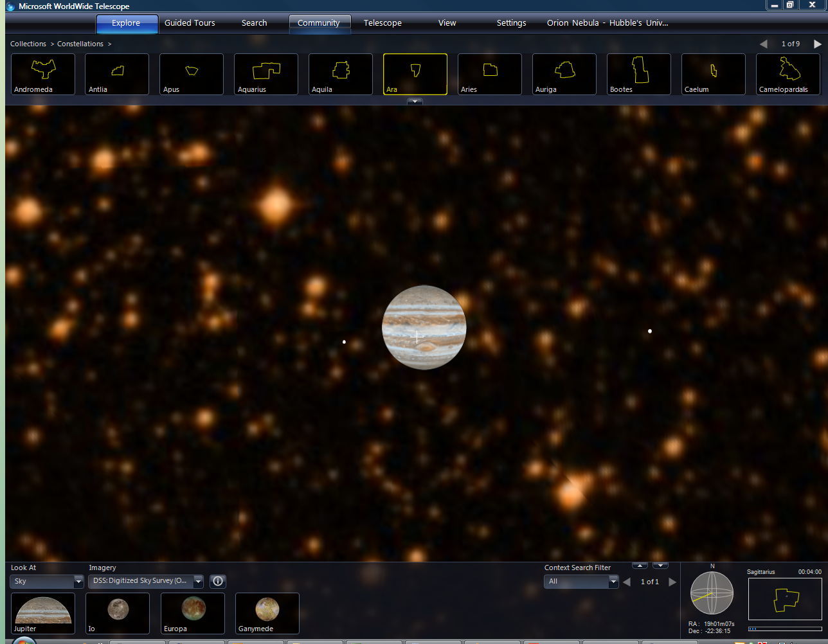828x644 pixels.
Task: Click Jupiter in the sky view
Action: [x=424, y=327]
